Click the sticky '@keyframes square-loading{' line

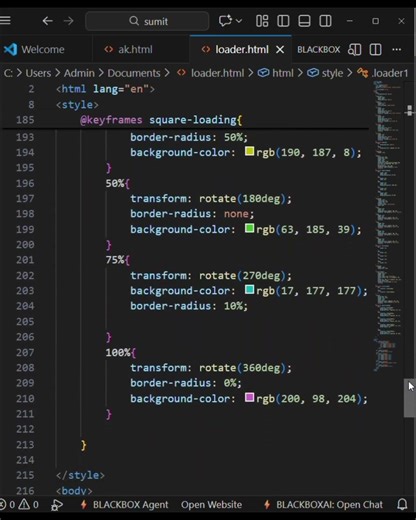(161, 120)
